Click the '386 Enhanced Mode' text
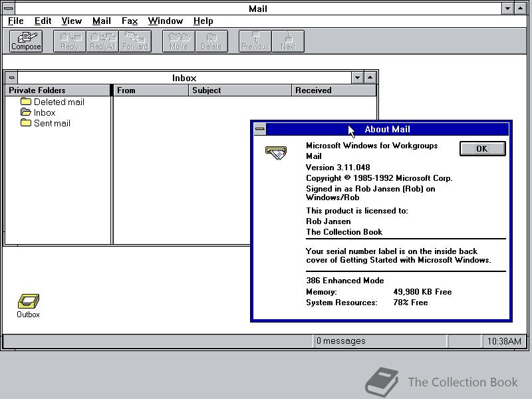The image size is (532, 399). pyautogui.click(x=344, y=280)
